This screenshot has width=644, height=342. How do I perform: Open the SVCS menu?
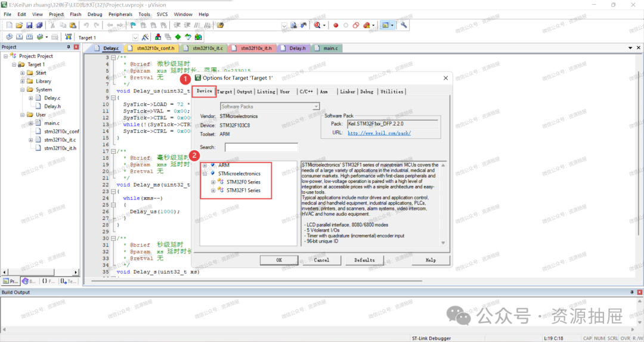(x=162, y=14)
